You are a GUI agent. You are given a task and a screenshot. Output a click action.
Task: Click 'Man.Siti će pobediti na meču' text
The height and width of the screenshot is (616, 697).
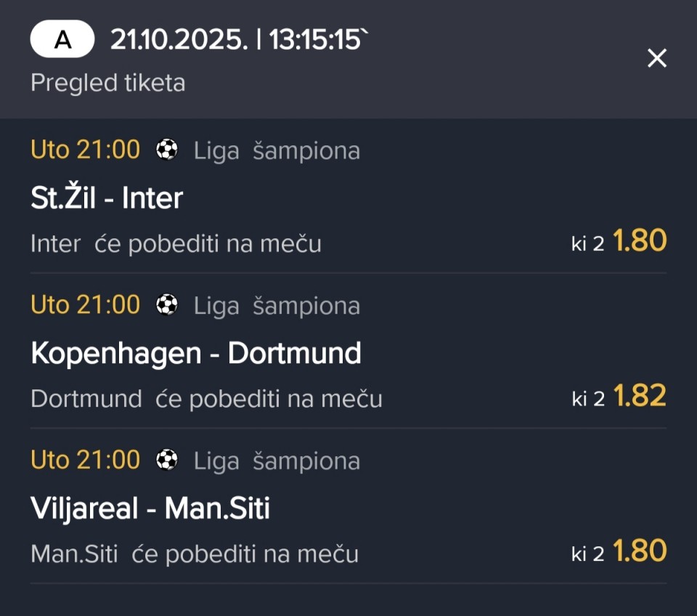tap(195, 554)
